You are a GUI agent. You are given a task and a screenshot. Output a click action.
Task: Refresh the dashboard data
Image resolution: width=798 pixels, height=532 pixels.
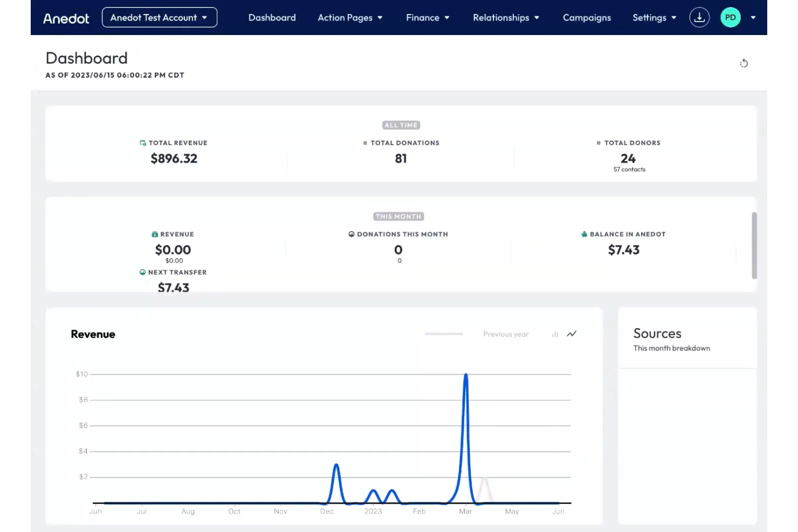click(744, 64)
